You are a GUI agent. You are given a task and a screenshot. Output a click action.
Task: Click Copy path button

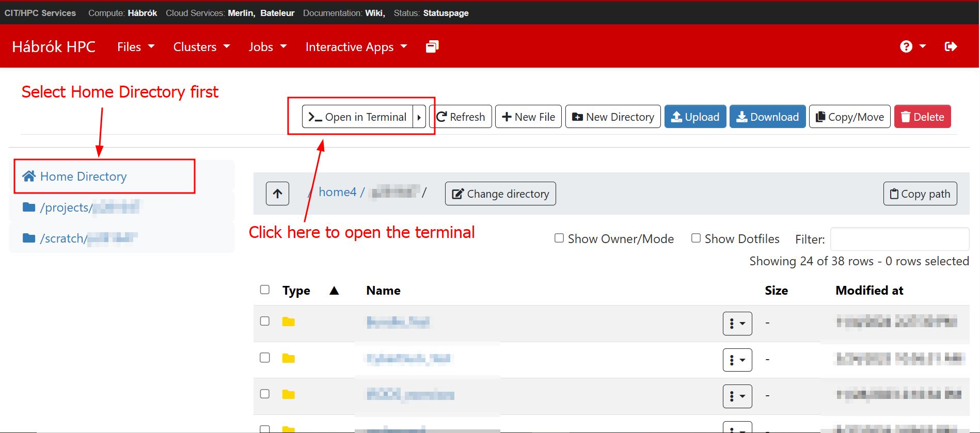(x=920, y=194)
